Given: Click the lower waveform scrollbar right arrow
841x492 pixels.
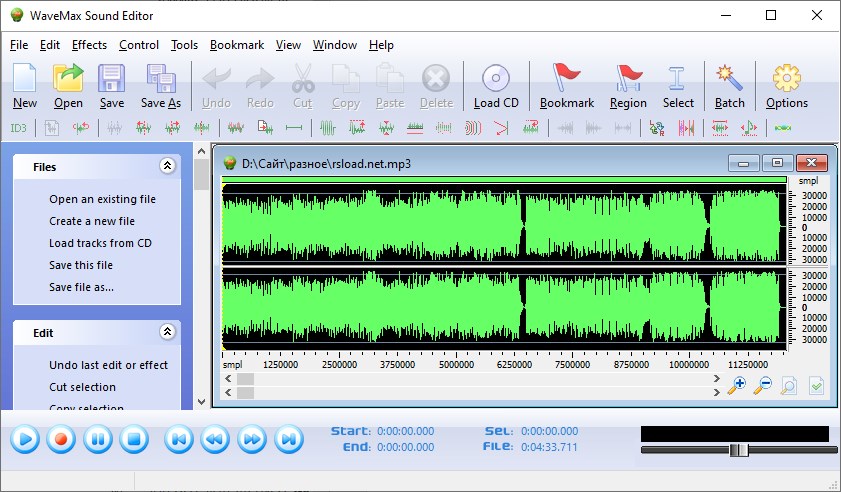Looking at the screenshot, I should (x=717, y=392).
